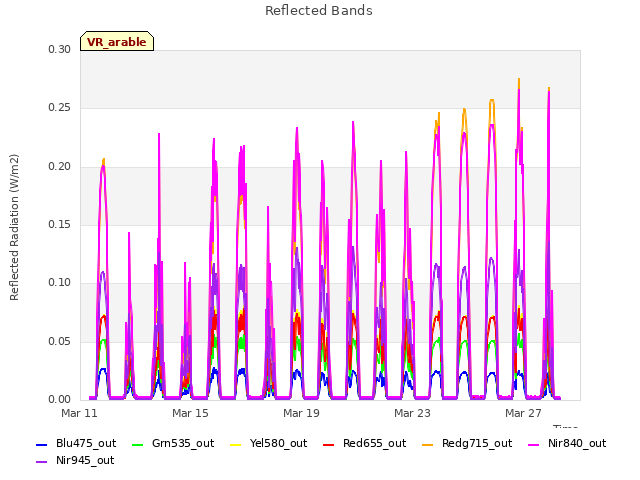
Task: Click the 0.30 y-axis tick label
Action: (60, 49)
